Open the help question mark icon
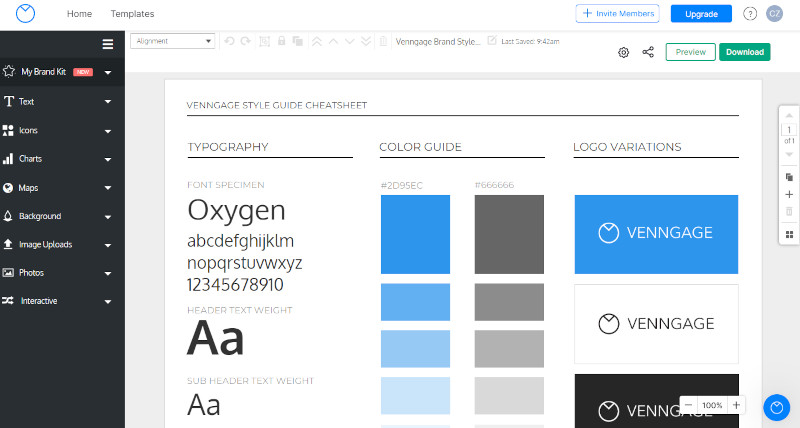The width and height of the screenshot is (800, 428). (x=750, y=14)
